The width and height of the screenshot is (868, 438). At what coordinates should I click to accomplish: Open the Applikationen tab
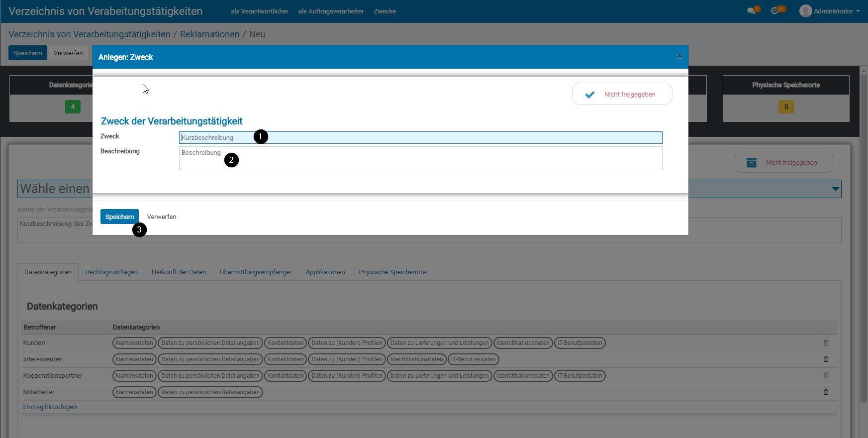point(325,272)
